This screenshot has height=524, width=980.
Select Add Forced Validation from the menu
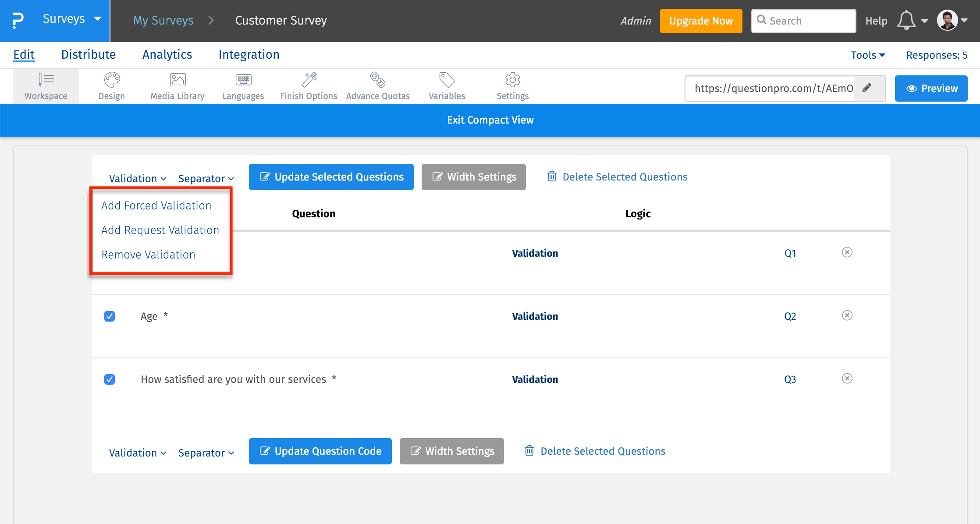[156, 205]
